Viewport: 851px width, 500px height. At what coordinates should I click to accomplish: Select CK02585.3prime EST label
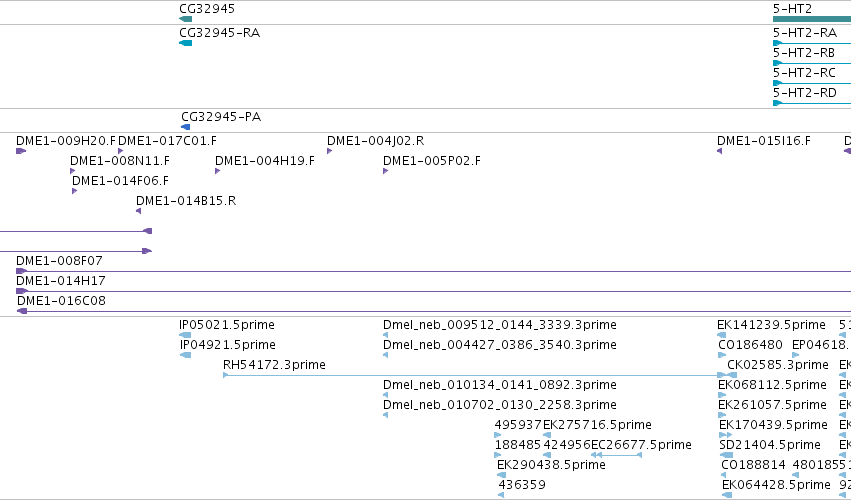click(x=778, y=365)
